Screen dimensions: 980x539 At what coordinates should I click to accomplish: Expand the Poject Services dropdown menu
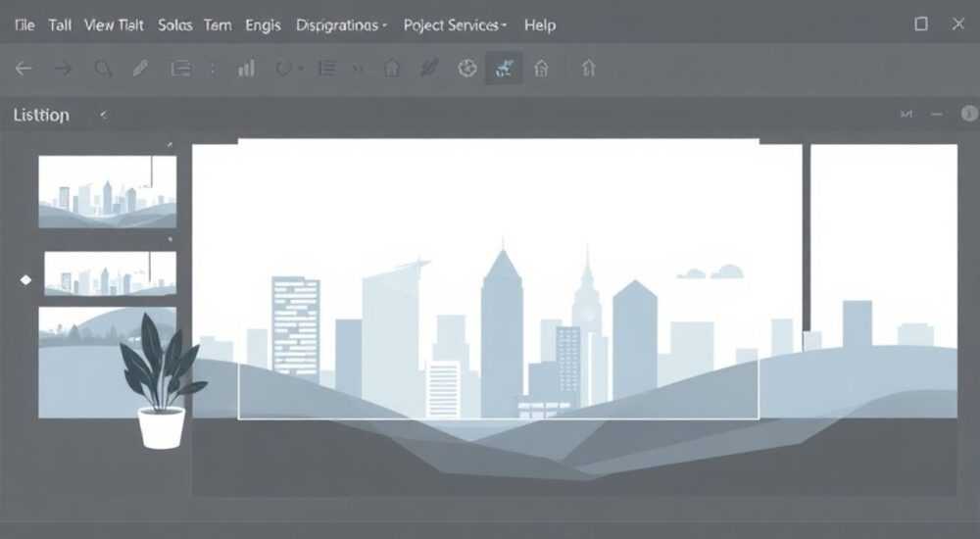point(455,25)
